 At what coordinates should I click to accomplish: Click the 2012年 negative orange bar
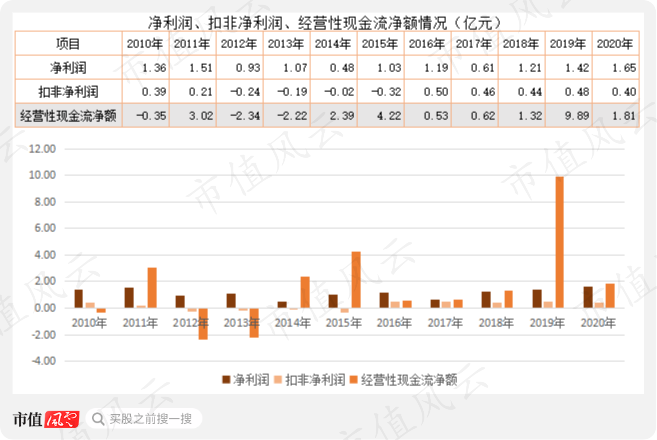[203, 324]
